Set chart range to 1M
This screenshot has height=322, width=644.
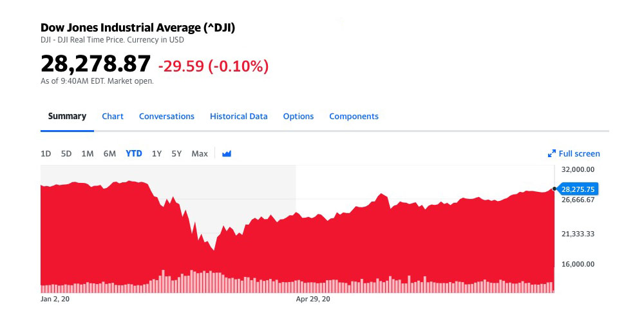(x=88, y=154)
